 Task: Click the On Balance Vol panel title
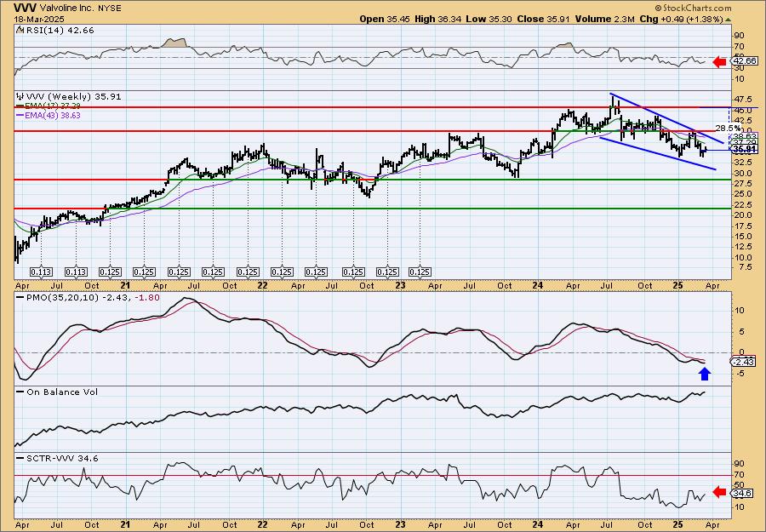coord(61,392)
